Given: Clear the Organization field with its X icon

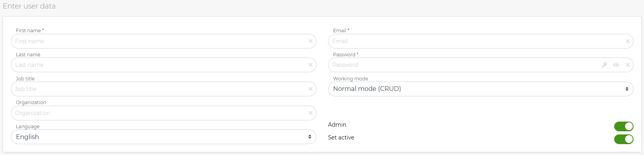Looking at the screenshot, I should [x=311, y=113].
